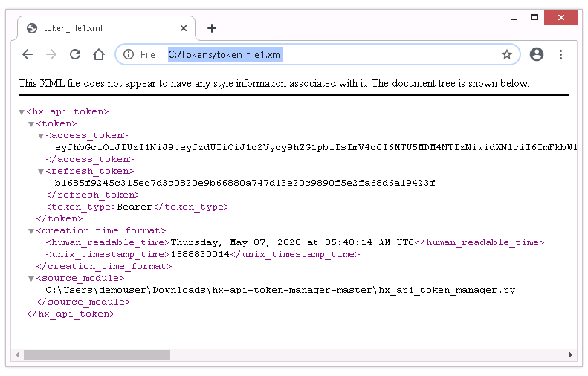Collapse the token element node

click(31, 124)
